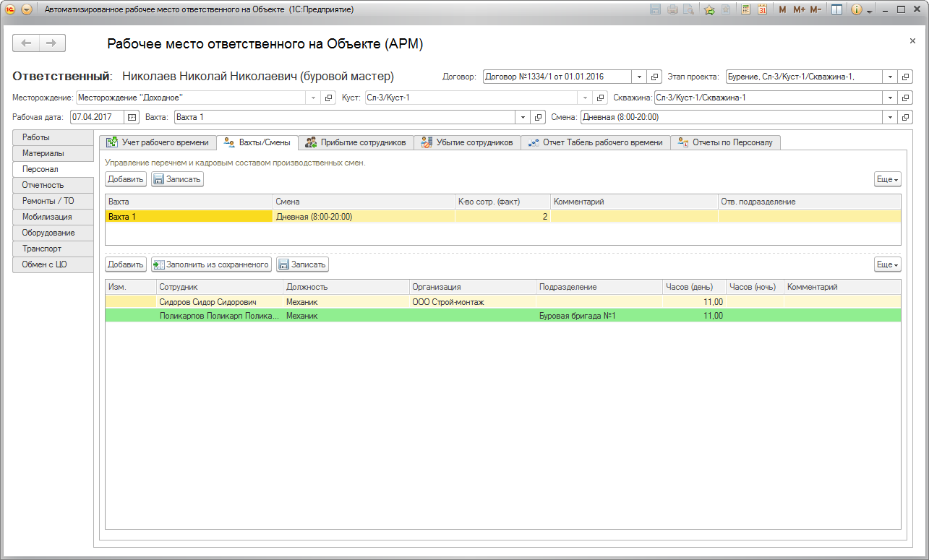Click the M+ memory add button
This screenshot has height=560, width=929.
799,10
